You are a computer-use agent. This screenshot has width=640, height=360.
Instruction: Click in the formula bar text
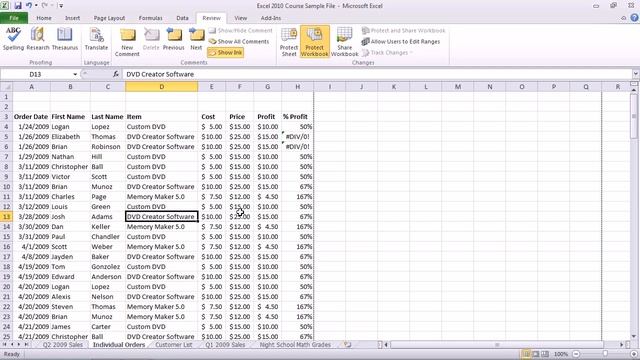pos(160,74)
